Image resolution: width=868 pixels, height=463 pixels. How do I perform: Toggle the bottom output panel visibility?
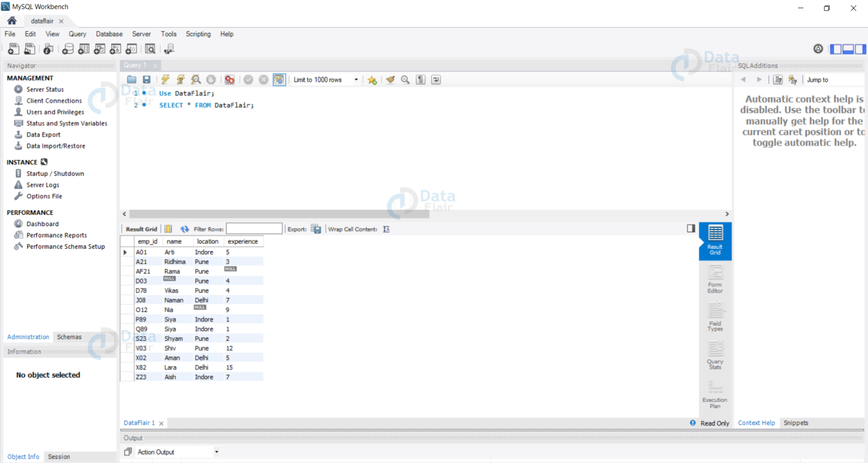tap(848, 49)
